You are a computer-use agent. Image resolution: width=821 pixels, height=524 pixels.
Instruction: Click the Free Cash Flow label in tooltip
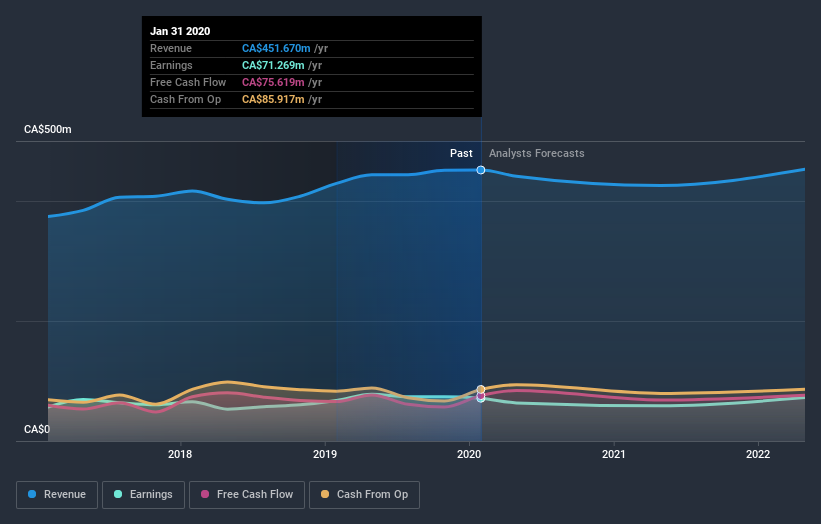pyautogui.click(x=188, y=82)
